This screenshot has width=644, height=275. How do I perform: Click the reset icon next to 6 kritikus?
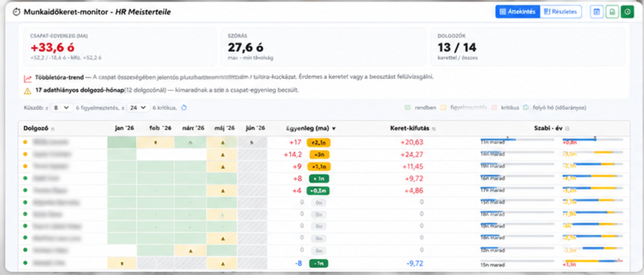184,108
